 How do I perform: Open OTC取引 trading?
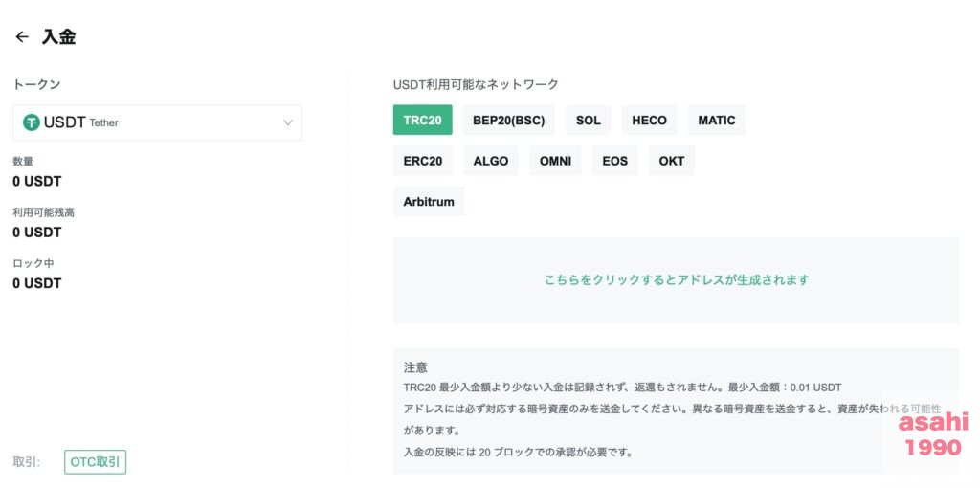click(x=95, y=462)
